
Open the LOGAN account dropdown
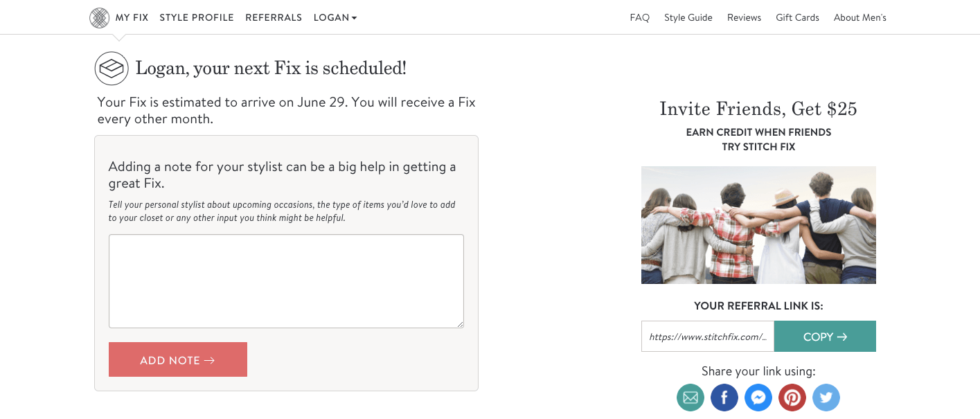tap(335, 17)
